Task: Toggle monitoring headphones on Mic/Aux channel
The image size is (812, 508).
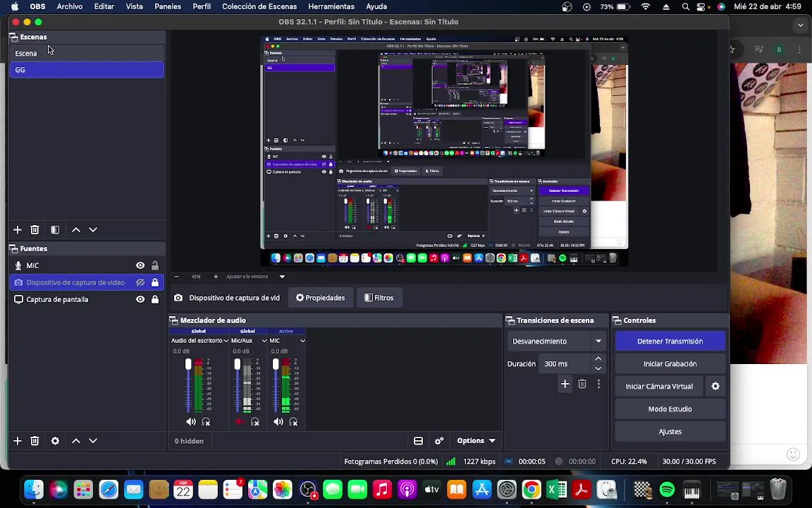Action: (x=254, y=421)
